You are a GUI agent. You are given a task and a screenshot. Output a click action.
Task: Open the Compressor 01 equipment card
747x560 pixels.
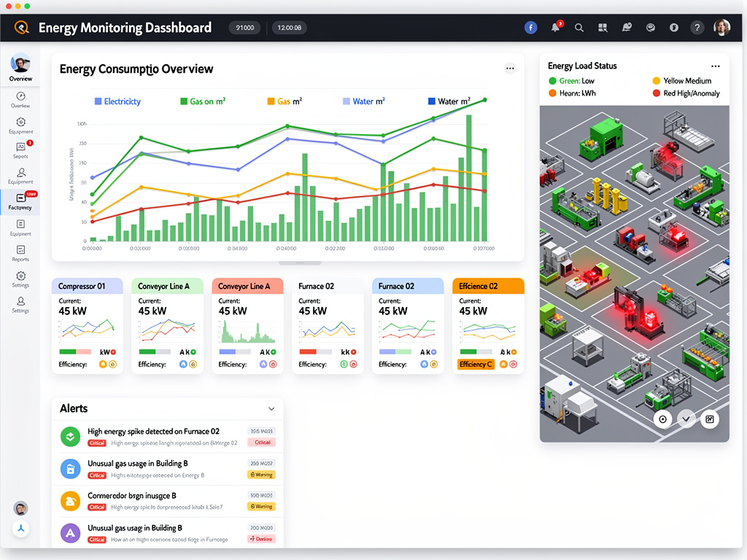(x=91, y=286)
